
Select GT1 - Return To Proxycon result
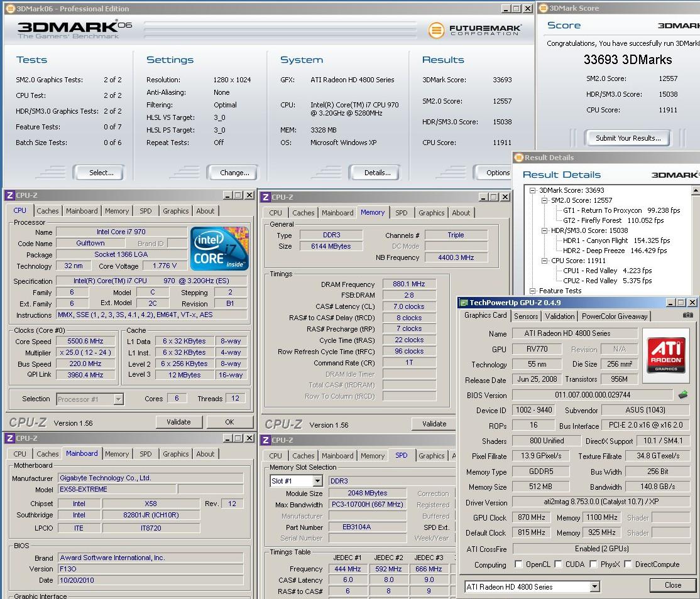(621, 210)
